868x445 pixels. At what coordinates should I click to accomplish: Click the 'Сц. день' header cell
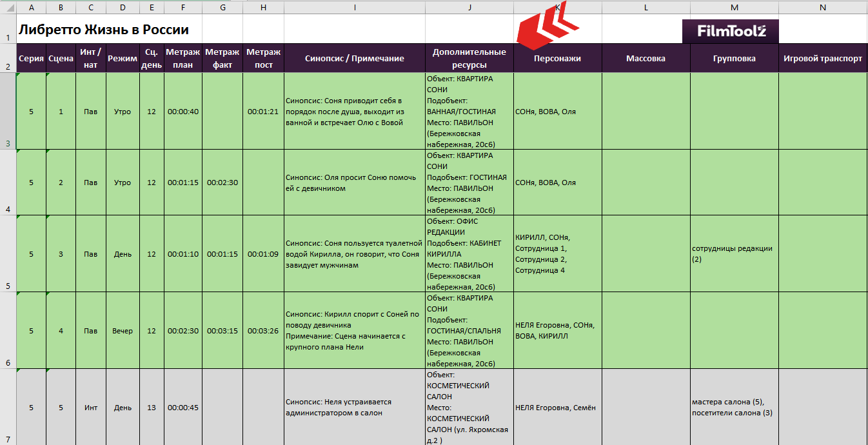152,58
